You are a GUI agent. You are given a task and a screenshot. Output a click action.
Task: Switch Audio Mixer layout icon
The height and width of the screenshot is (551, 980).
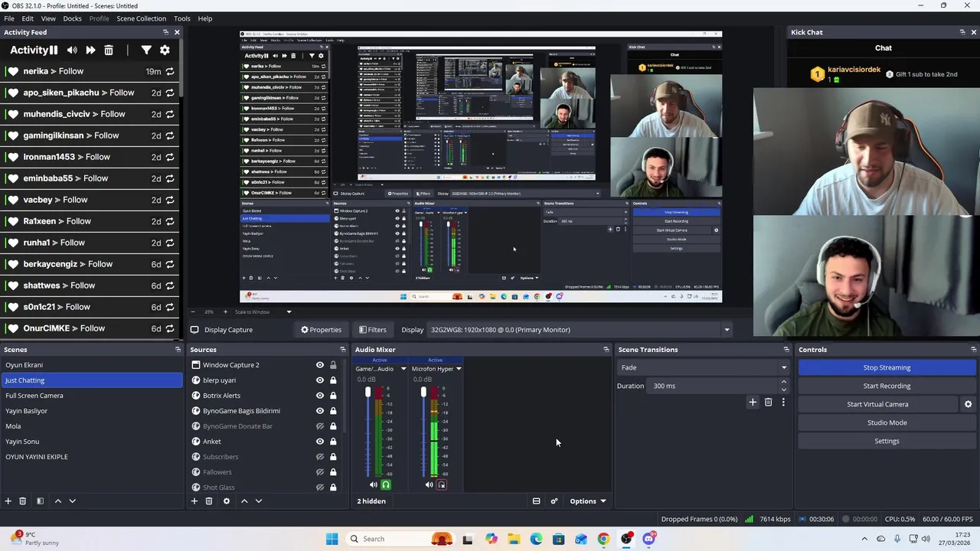click(x=537, y=501)
